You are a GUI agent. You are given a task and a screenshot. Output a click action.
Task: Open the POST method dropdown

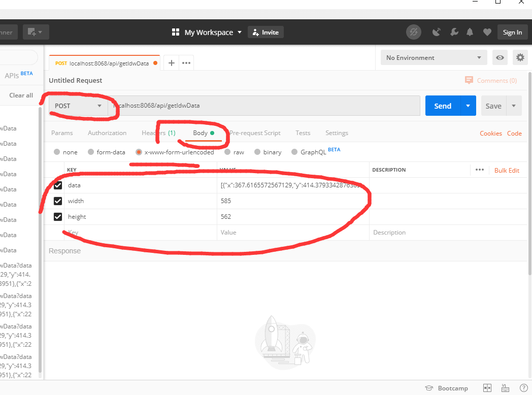pos(78,106)
